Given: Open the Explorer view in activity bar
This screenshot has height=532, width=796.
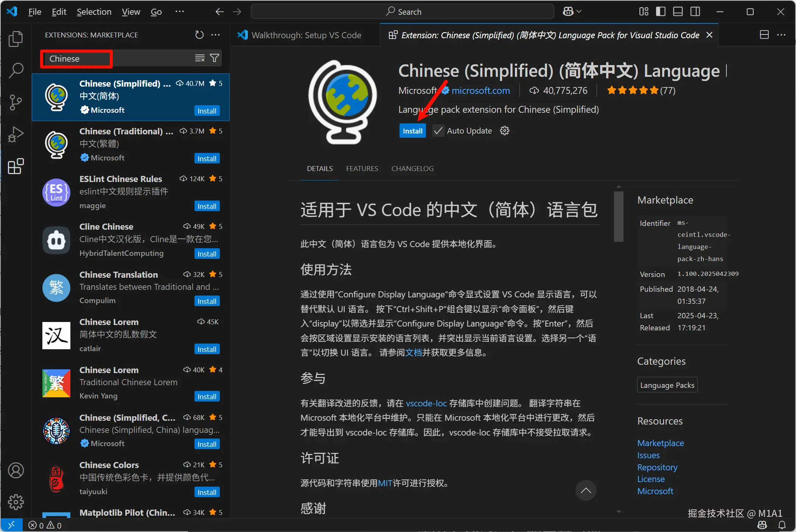Looking at the screenshot, I should click(x=16, y=39).
